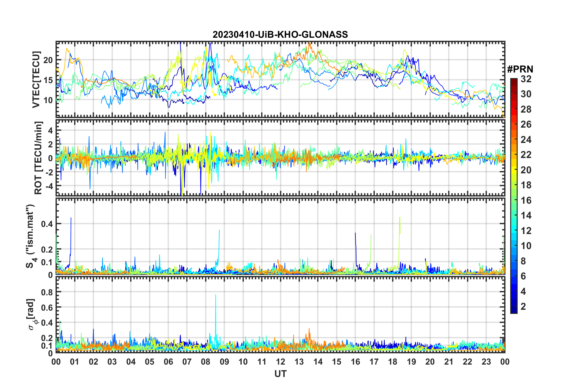
Task: Click the S4 ("ism.mat") y-axis label
Action: [x=30, y=236]
